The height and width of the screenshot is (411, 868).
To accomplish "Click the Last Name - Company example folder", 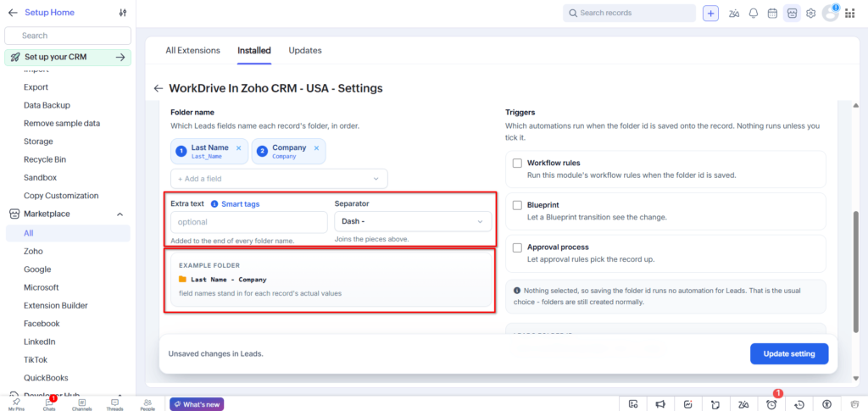I will [x=223, y=280].
